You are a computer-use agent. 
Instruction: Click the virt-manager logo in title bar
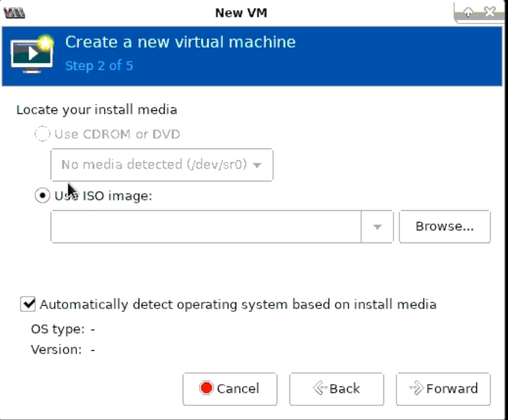click(14, 12)
